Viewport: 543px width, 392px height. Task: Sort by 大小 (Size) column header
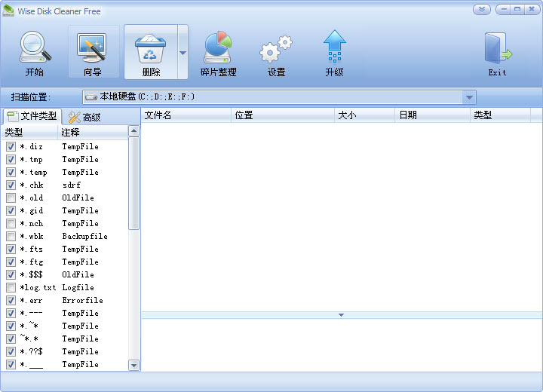click(x=364, y=115)
